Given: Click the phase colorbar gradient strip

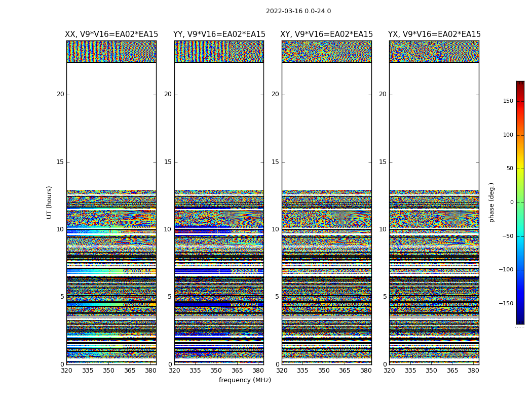Looking at the screenshot, I should [520, 202].
